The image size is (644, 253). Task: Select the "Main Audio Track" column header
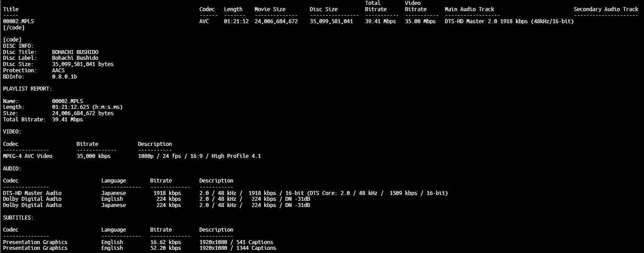point(469,9)
